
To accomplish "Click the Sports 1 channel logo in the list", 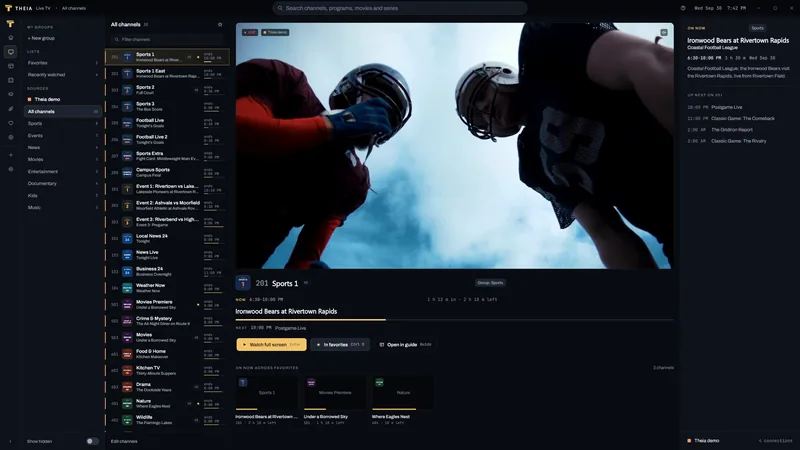I will [x=127, y=57].
